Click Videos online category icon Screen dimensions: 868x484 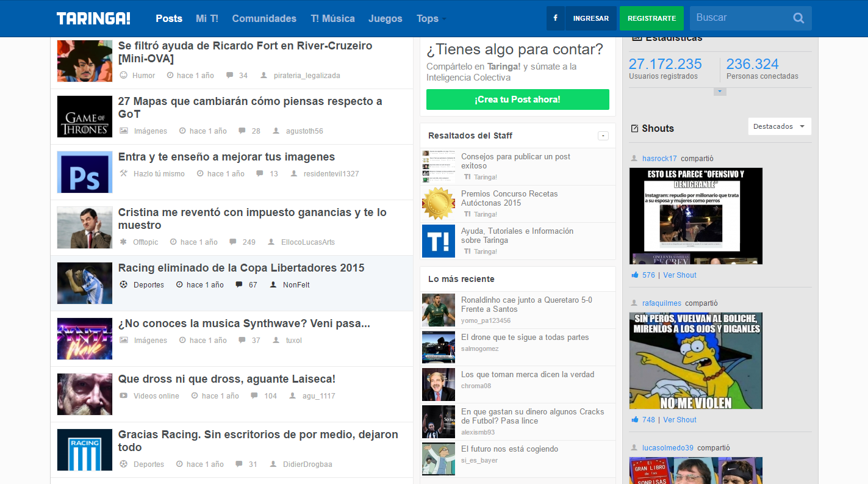[x=124, y=396]
